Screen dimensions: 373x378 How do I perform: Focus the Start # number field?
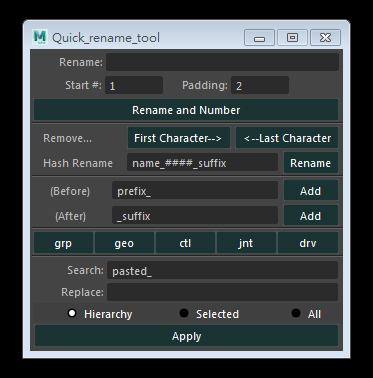point(134,85)
